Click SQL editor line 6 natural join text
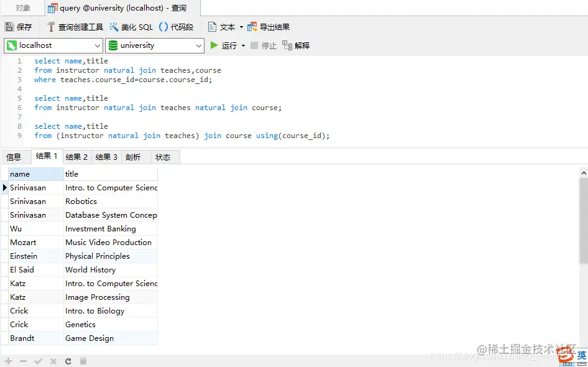This screenshot has height=367, width=588. coord(221,108)
